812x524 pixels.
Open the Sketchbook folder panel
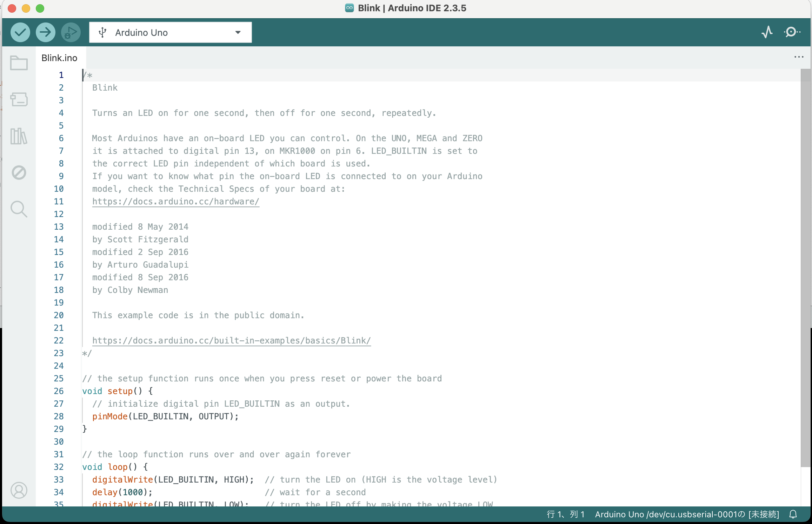pos(19,63)
